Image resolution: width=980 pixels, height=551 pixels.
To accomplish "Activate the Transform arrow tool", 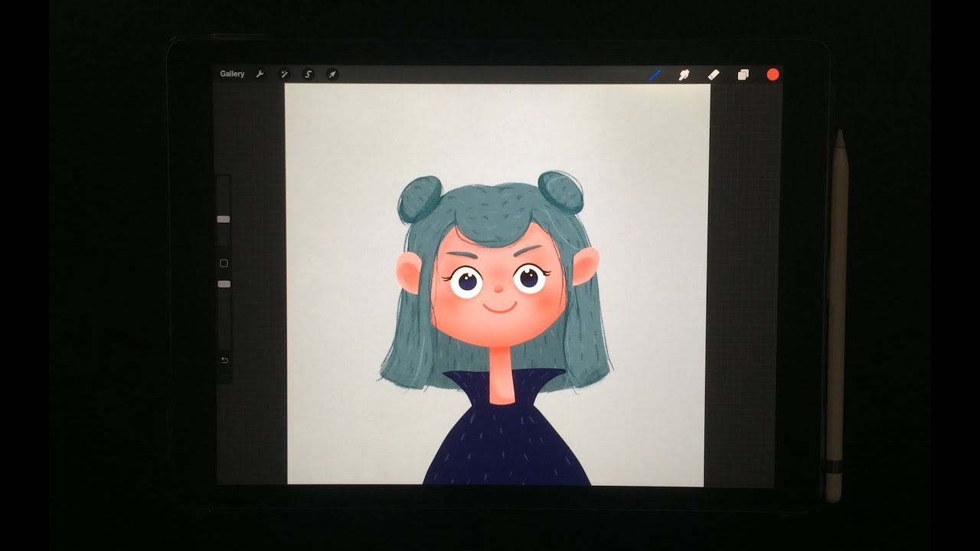I will pyautogui.click(x=332, y=74).
